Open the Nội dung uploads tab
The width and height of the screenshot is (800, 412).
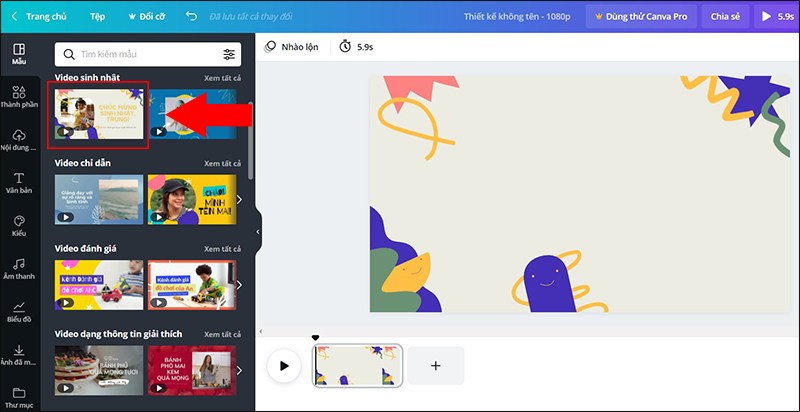[19, 140]
